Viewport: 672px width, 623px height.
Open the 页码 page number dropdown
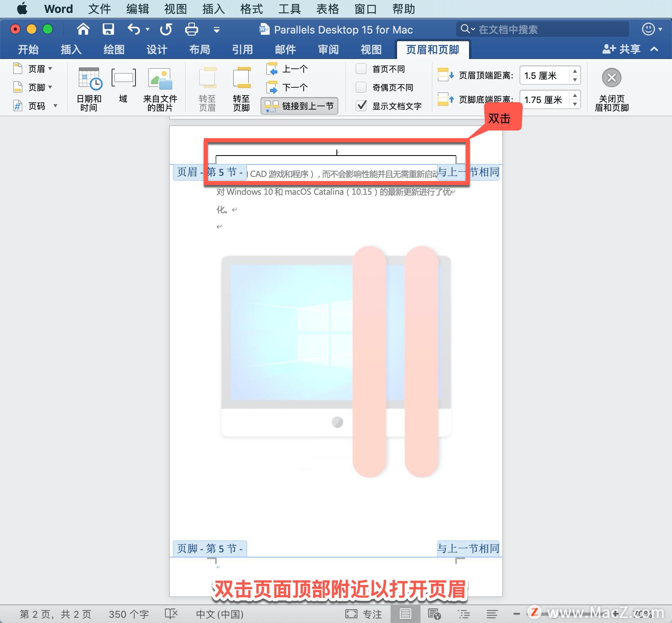[55, 105]
